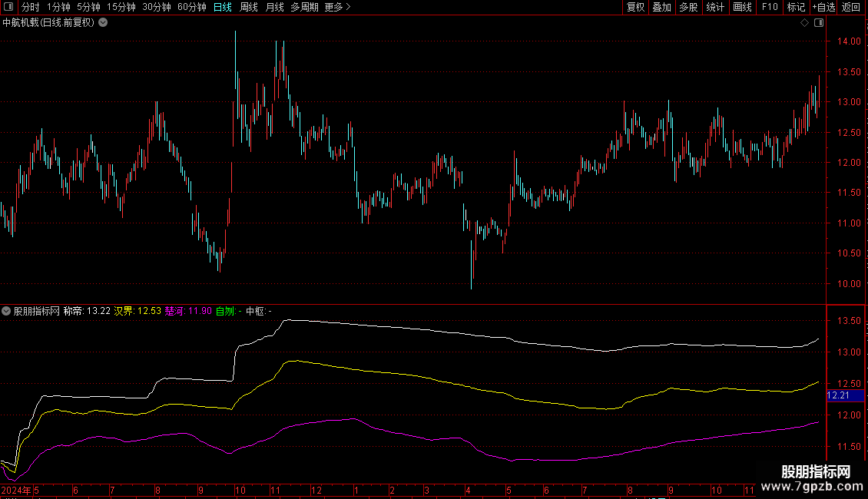Screen dimensions: 868x499
Task: Click the 11.50 label on indicator axis
Action: point(849,447)
